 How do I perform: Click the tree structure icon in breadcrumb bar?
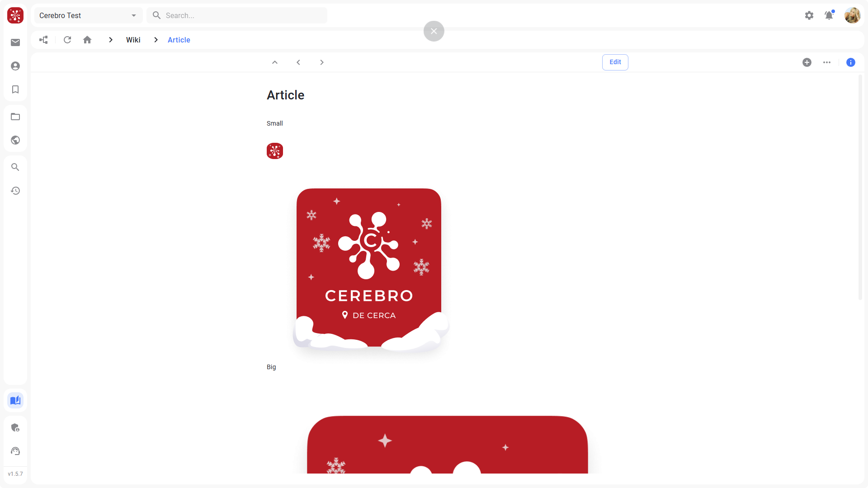pyautogui.click(x=43, y=40)
